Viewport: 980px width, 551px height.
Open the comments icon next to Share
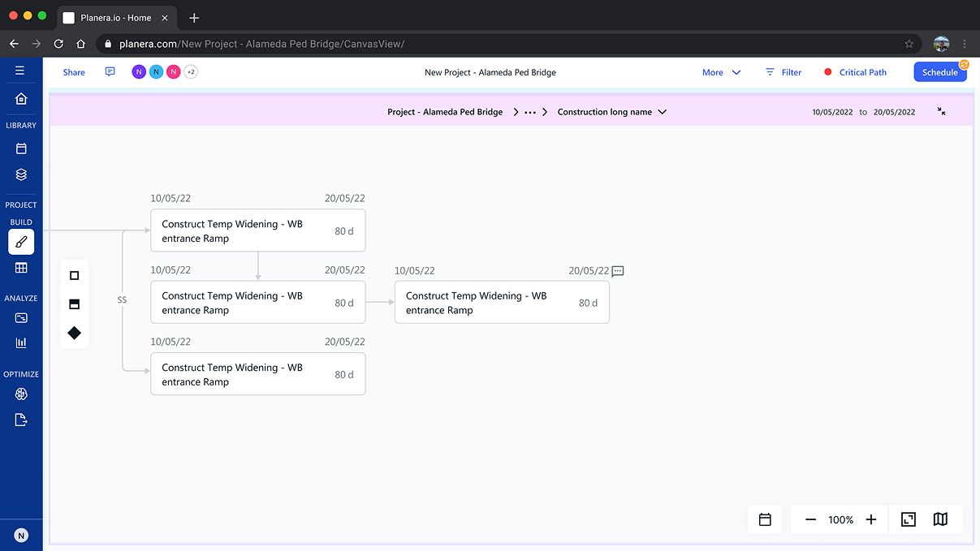pyautogui.click(x=110, y=71)
